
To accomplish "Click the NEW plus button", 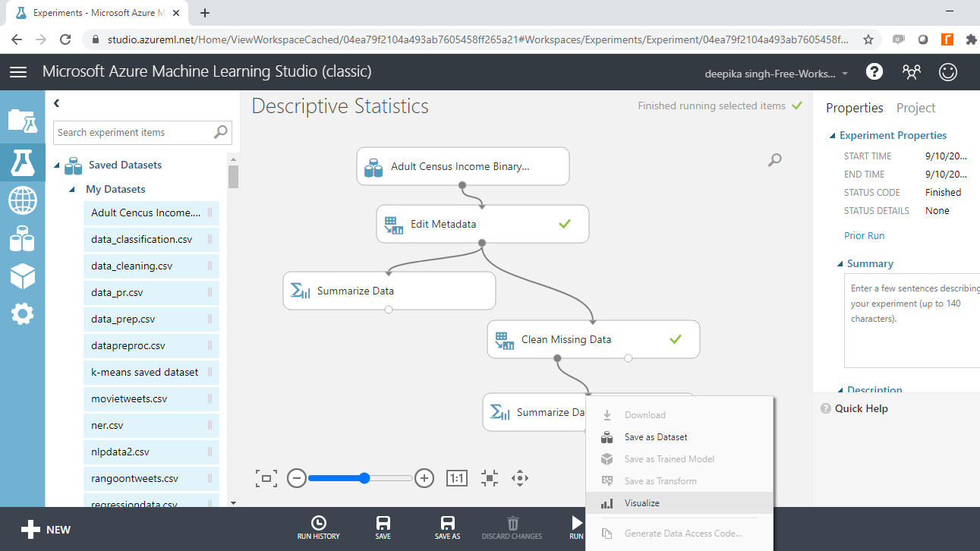I will click(x=46, y=530).
